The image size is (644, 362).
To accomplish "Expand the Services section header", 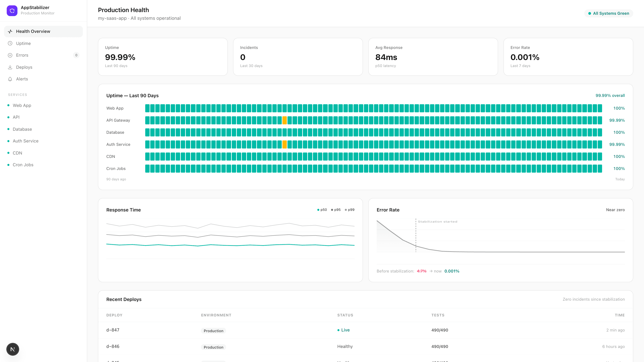I will pyautogui.click(x=17, y=95).
